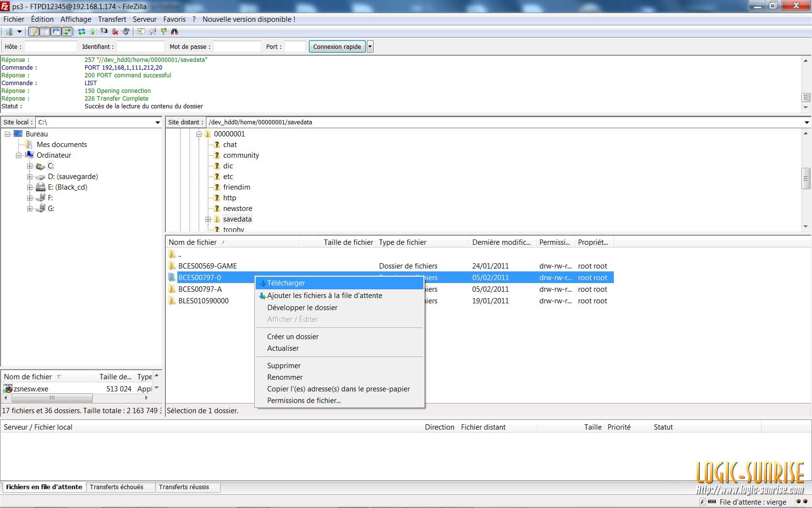The height and width of the screenshot is (508, 812).
Task: Expand the savedata remote folder node
Action: 208,219
